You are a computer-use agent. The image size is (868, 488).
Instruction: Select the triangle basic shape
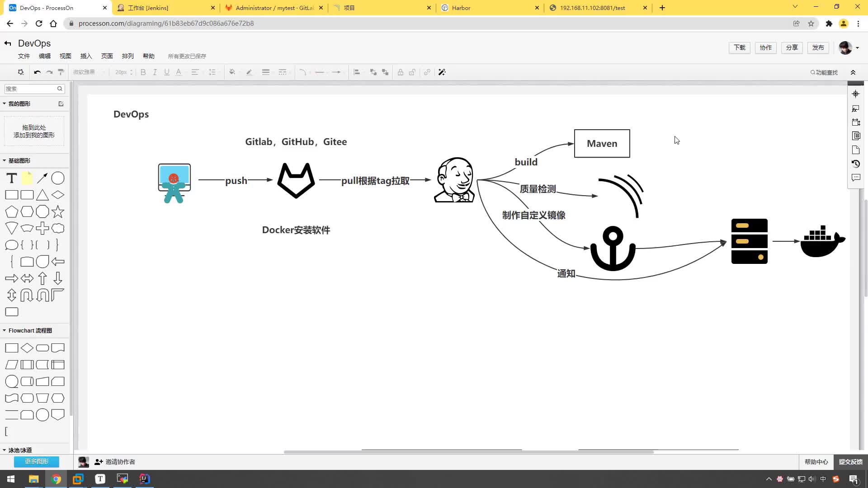coord(42,195)
